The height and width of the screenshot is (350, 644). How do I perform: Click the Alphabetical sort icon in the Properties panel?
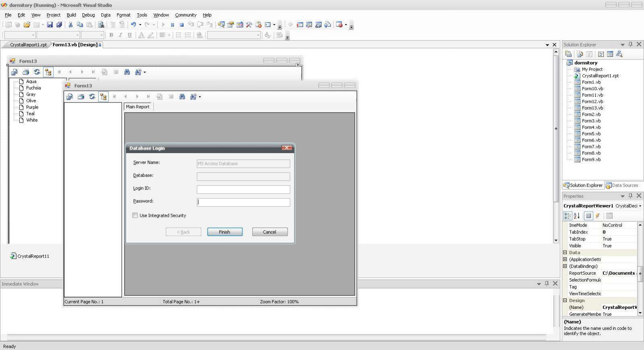[x=576, y=216]
